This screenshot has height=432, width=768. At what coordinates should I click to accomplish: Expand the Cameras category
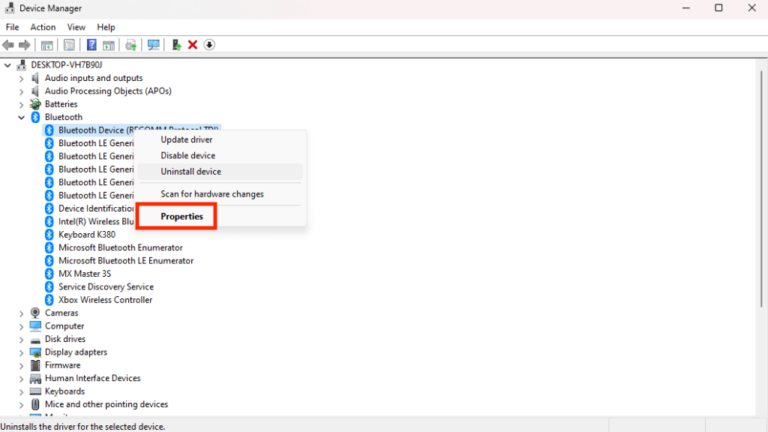21,313
